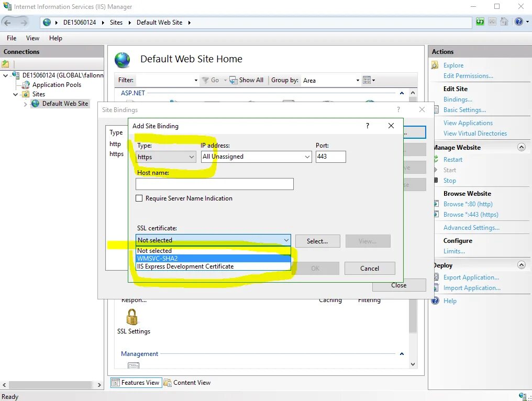Click the green refresh page icon

pyautogui.click(x=480, y=21)
